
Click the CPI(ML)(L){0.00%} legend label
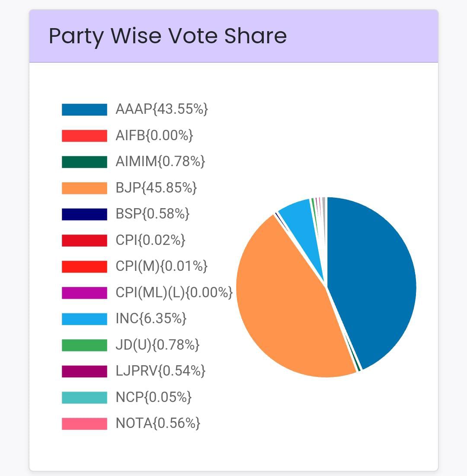174,293
